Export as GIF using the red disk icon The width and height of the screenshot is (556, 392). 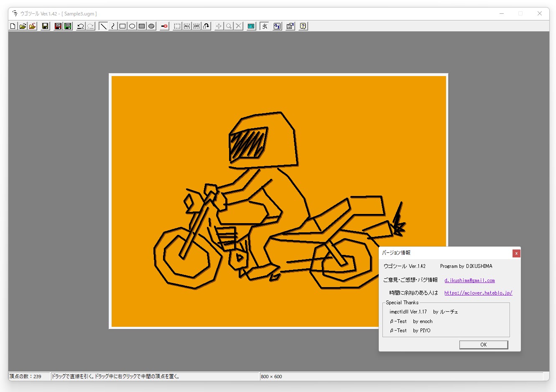point(58,26)
